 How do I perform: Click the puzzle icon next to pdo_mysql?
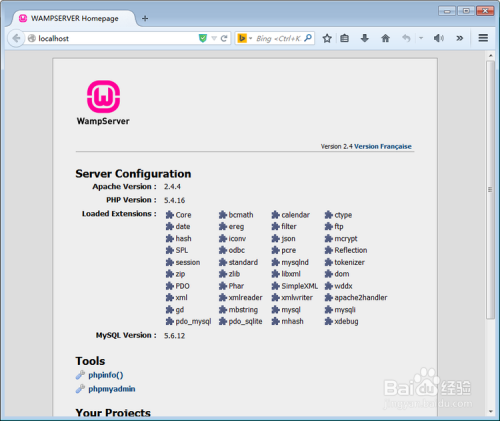170,321
